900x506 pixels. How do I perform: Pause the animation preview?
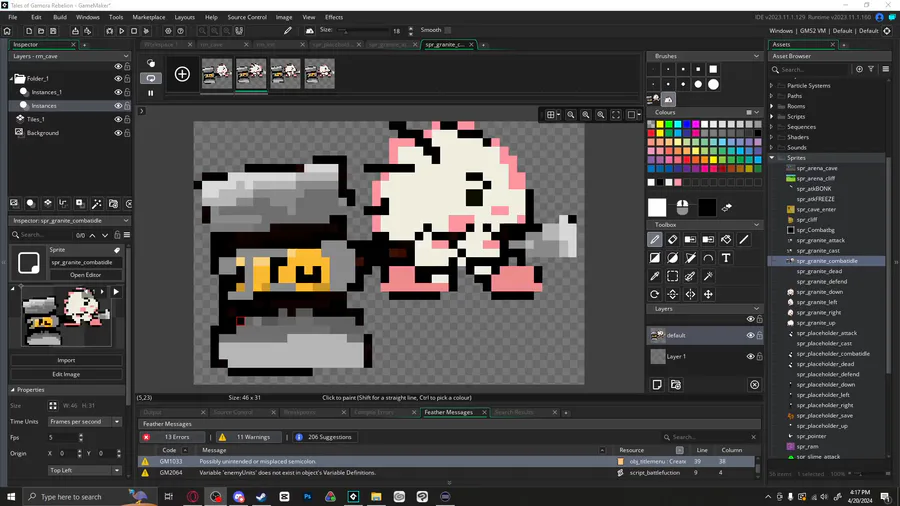tap(151, 93)
